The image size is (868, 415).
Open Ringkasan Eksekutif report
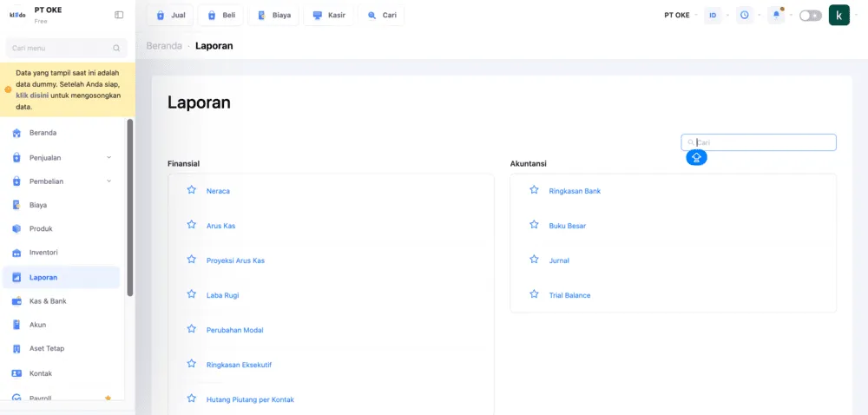[240, 366]
